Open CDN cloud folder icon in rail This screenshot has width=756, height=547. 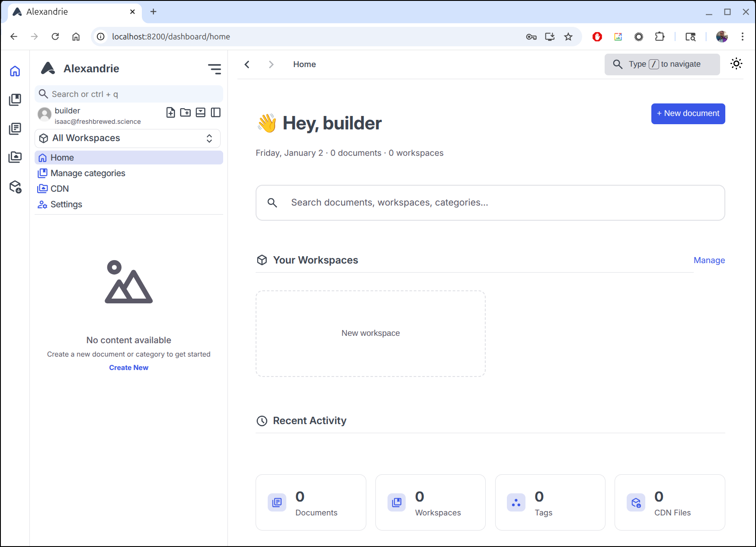pos(15,157)
